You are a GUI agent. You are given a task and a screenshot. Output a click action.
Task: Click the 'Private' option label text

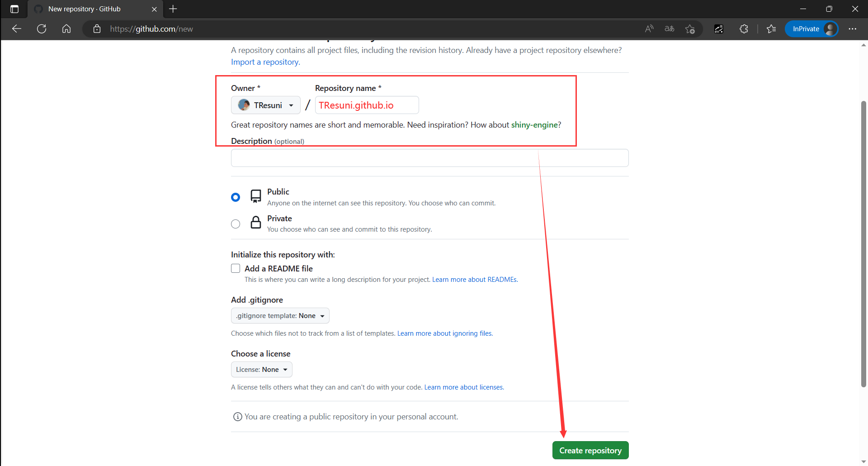coord(279,219)
